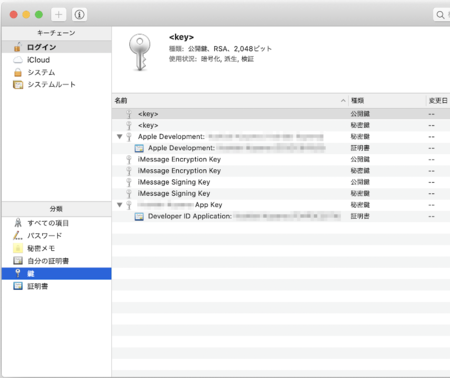Select iMessage Signing Key 公開鍵 row
This screenshot has height=378, width=450.
click(x=281, y=182)
